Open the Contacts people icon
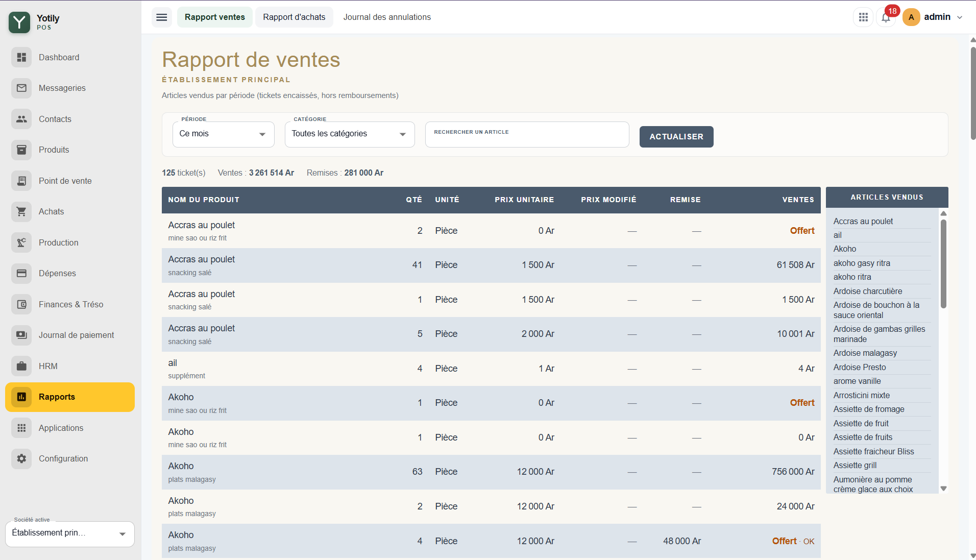This screenshot has height=560, width=976. click(x=21, y=119)
